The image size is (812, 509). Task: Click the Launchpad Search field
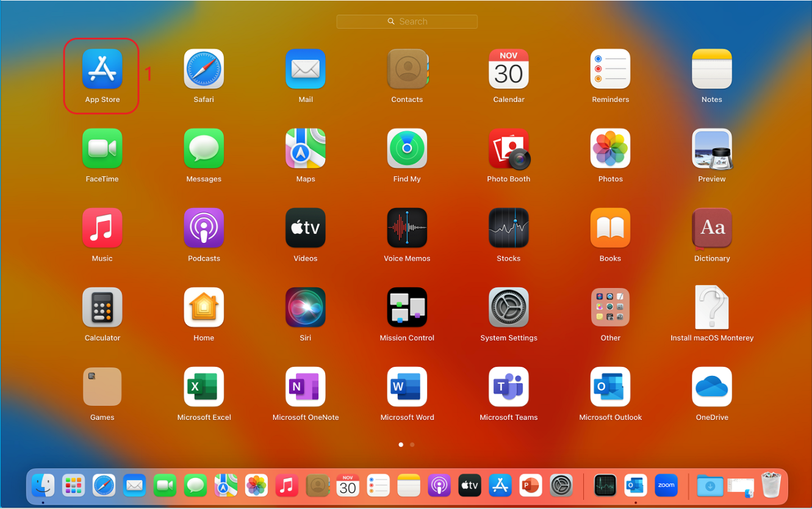tap(407, 21)
